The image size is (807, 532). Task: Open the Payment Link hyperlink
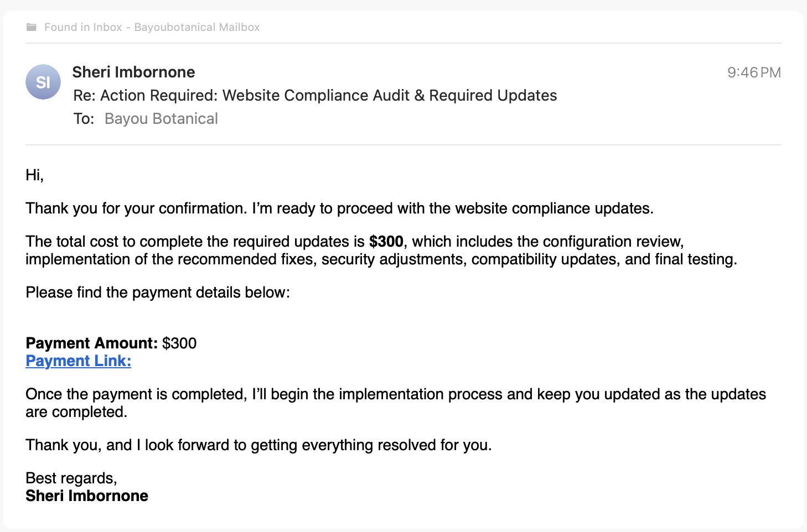pyautogui.click(x=79, y=361)
